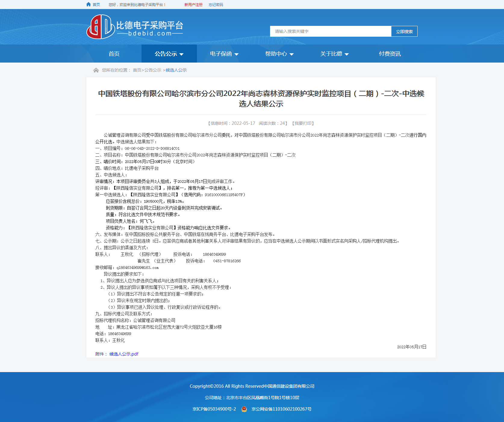Viewport: 504px width, 422px height.
Task: Click the police badge icon in footer
Action: (x=244, y=409)
